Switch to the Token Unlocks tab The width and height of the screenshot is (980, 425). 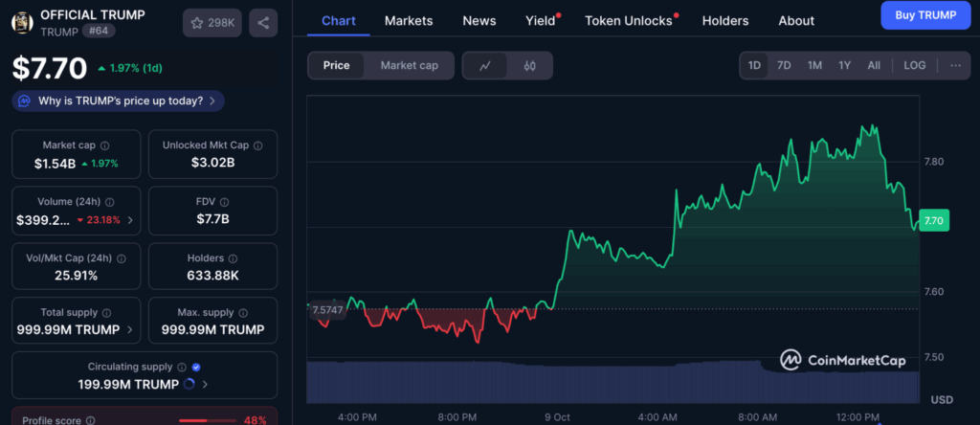click(629, 20)
